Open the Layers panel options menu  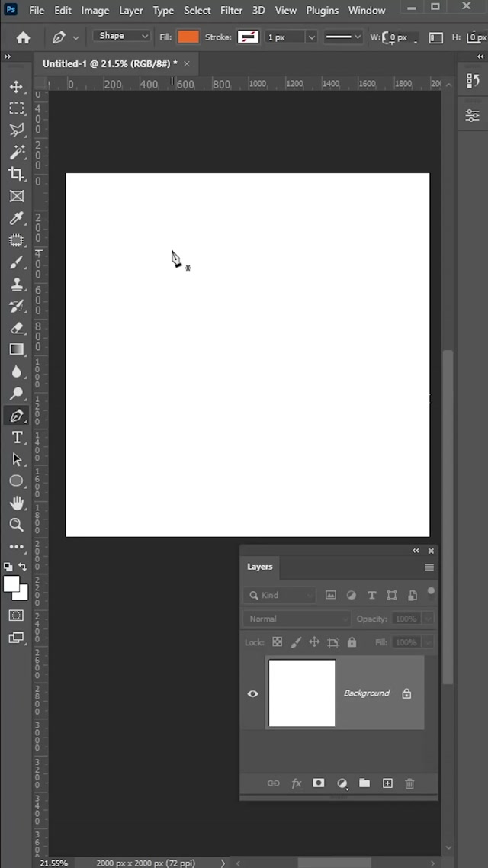[429, 567]
